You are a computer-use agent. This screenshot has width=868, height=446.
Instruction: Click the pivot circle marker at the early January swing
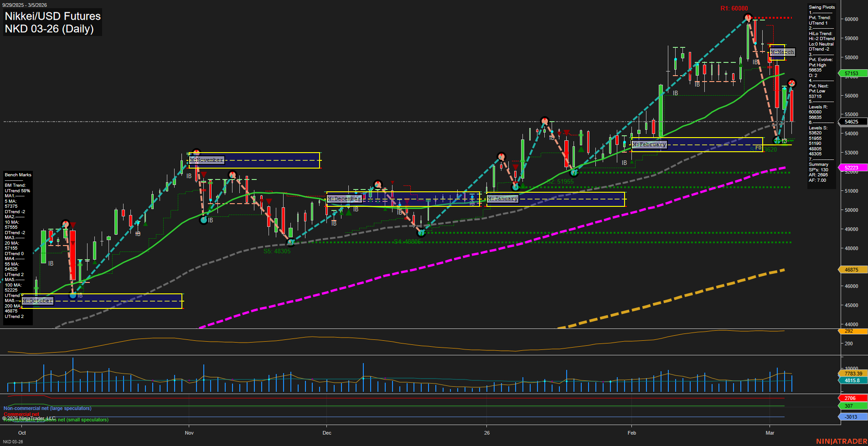coord(501,156)
